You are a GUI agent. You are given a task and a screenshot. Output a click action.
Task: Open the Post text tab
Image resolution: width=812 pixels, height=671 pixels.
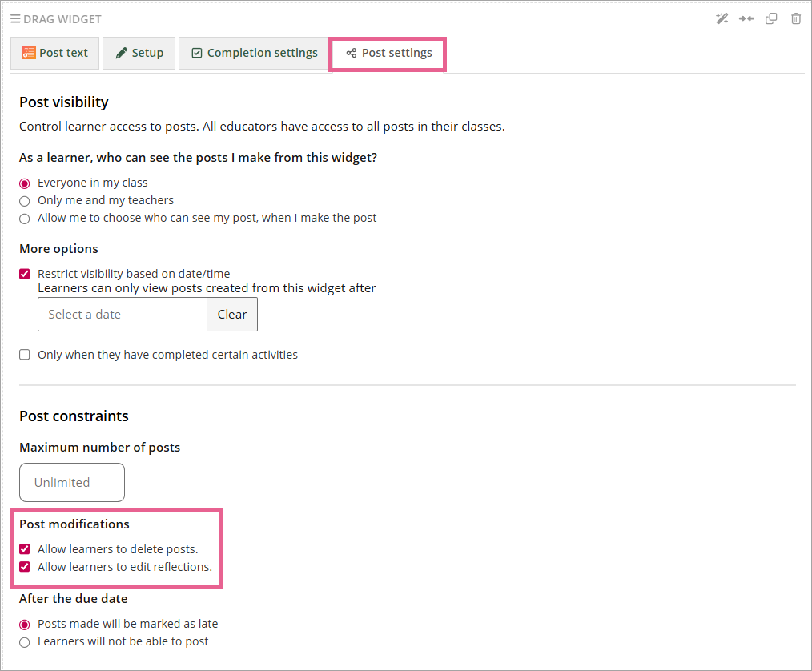coord(55,53)
